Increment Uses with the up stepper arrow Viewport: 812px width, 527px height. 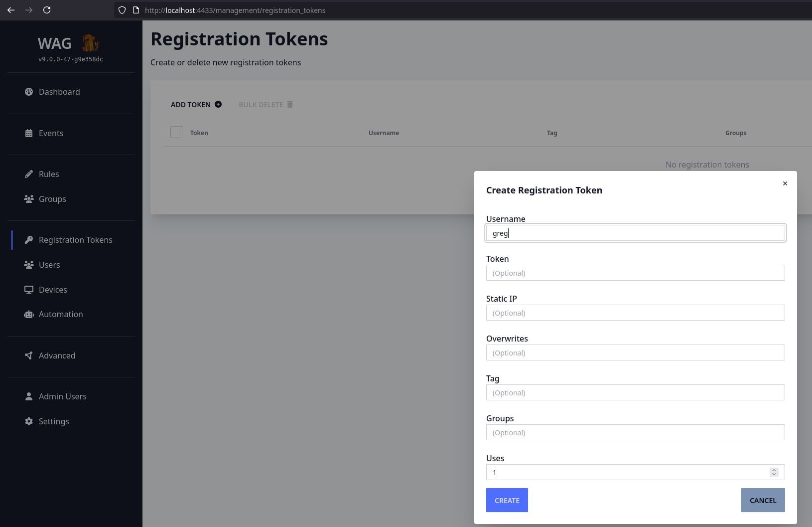click(773, 470)
